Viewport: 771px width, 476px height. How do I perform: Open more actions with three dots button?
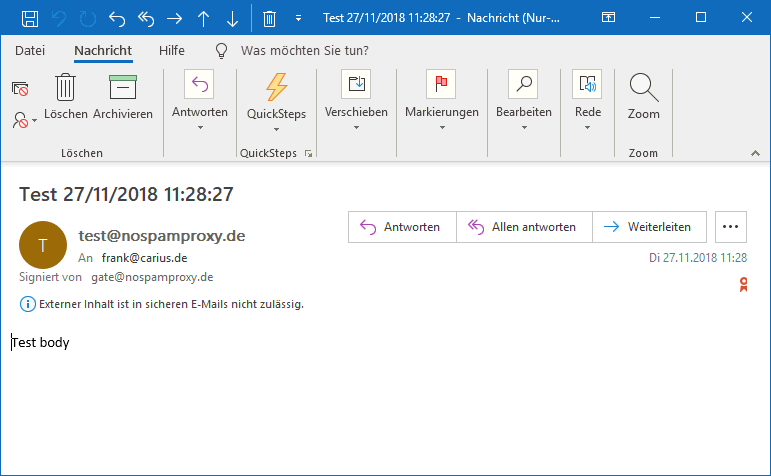pos(731,227)
